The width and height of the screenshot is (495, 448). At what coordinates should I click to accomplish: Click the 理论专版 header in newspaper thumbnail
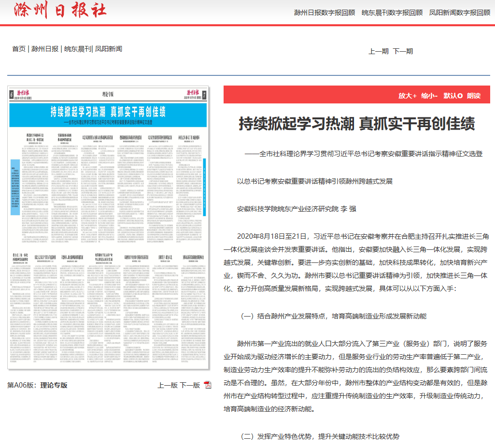point(108,94)
